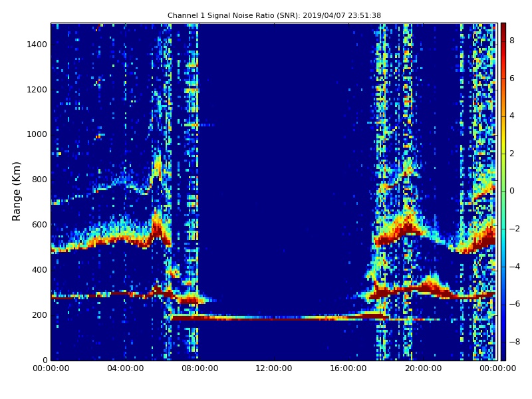Pick the colorbar tick labeled 6
The width and height of the screenshot is (532, 399).
point(512,78)
